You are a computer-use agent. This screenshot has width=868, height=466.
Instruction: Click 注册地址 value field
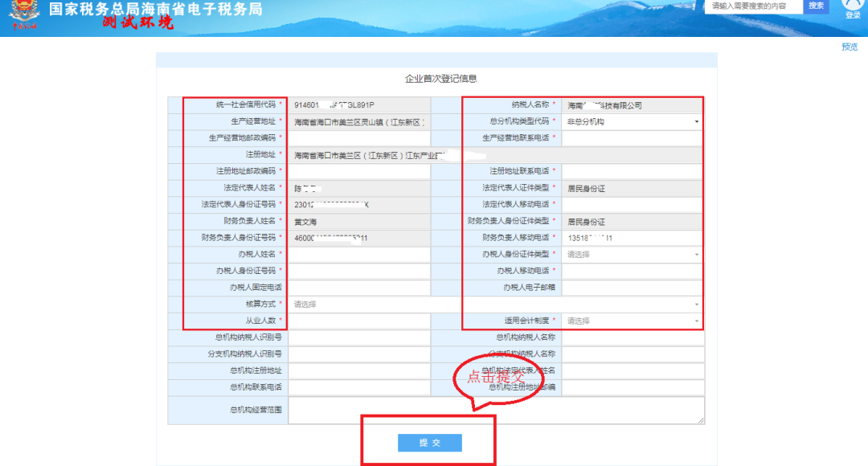[x=495, y=155]
